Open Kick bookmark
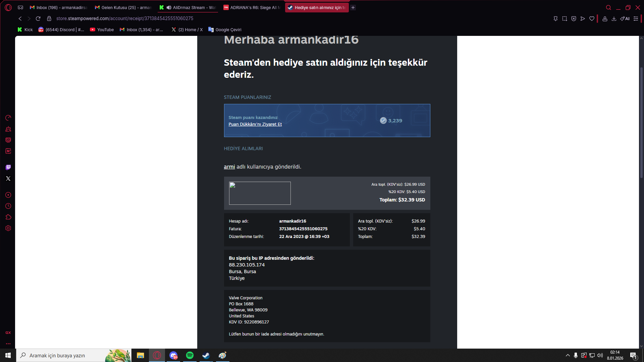Viewport: 644px width, 362px height. click(25, 30)
